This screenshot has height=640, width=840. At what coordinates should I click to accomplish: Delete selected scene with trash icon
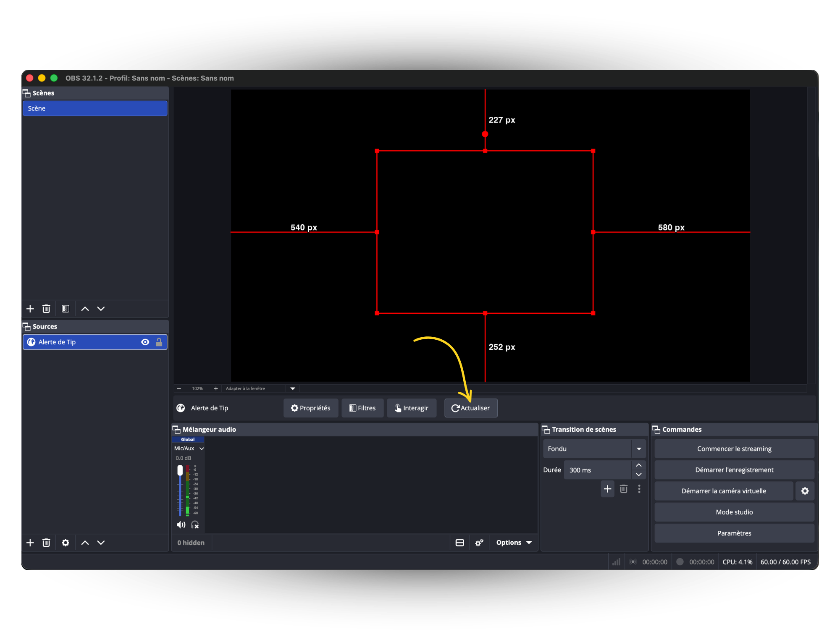point(46,309)
